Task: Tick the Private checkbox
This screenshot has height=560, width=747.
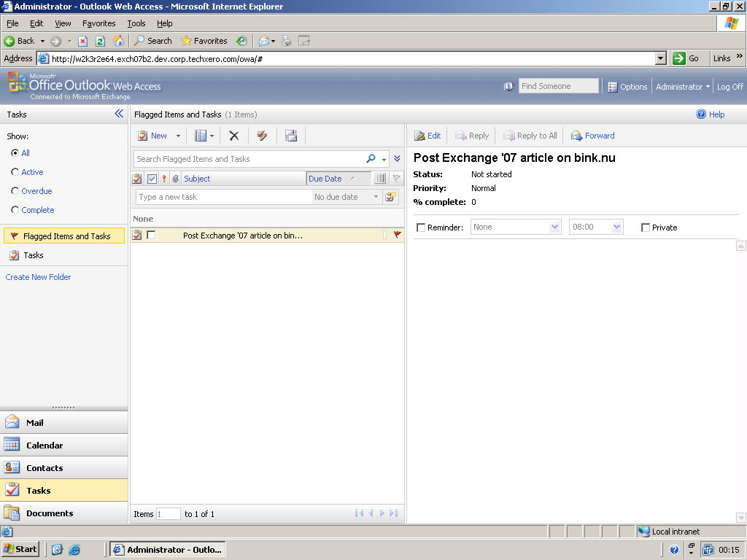Action: point(645,227)
